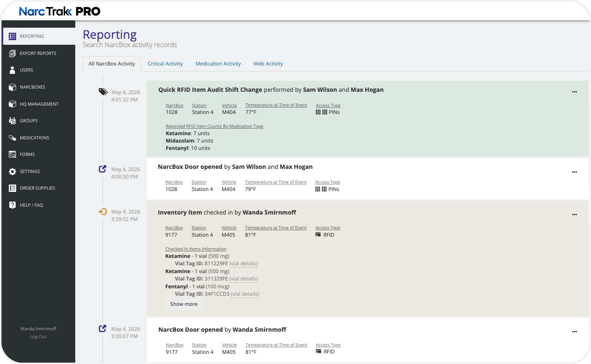The width and height of the screenshot is (591, 364).
Task: Click the HQ Management box icon
Action: (12, 104)
